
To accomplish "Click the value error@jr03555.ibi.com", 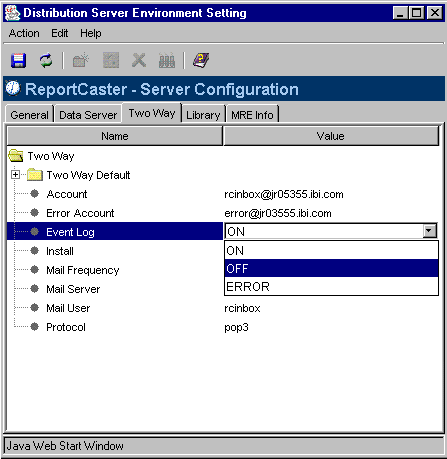I will tap(278, 213).
